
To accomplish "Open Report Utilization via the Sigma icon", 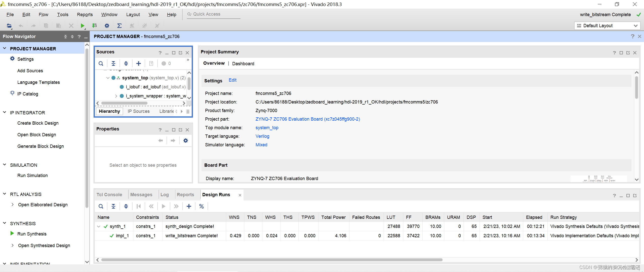I will (119, 25).
